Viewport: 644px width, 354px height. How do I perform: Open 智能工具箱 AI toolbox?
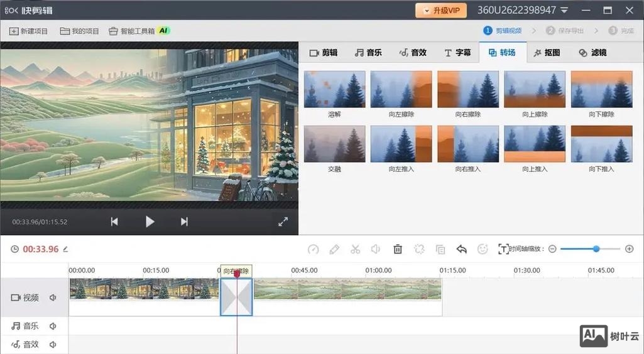click(139, 31)
